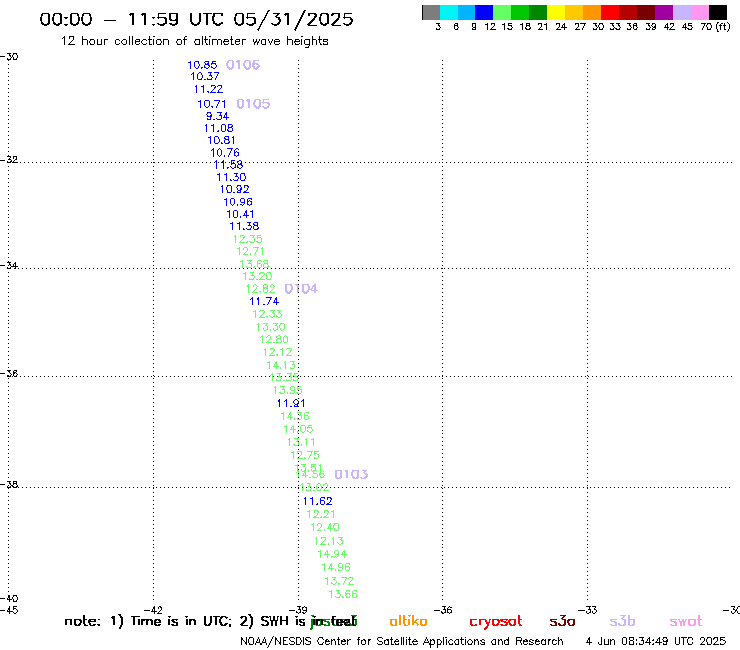Click the 11.62 wave height value

point(318,501)
